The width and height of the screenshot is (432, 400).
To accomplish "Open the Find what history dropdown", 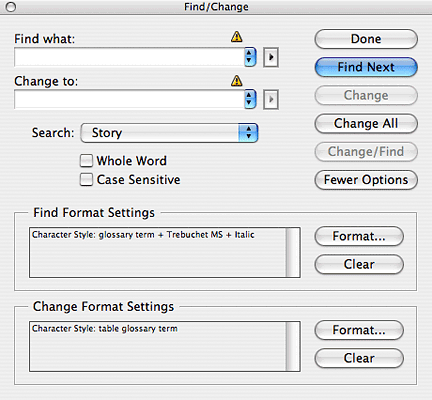I will pos(250,57).
